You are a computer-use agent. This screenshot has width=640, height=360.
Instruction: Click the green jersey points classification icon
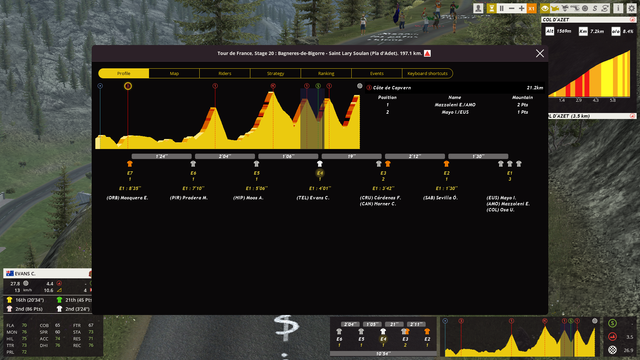(x=60, y=300)
